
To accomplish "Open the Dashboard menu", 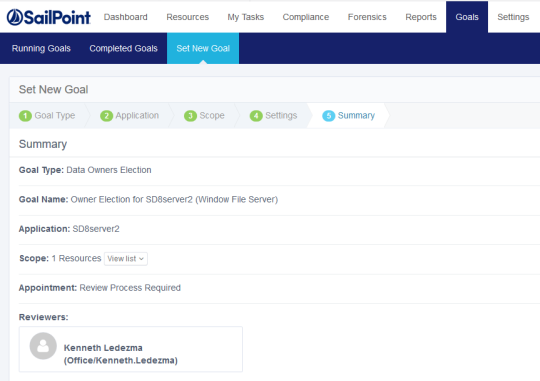I will (125, 17).
